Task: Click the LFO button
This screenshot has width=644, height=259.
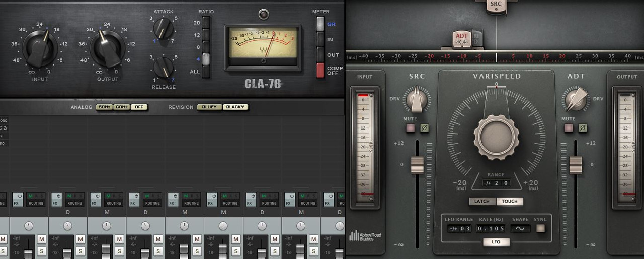Action: pyautogui.click(x=496, y=242)
